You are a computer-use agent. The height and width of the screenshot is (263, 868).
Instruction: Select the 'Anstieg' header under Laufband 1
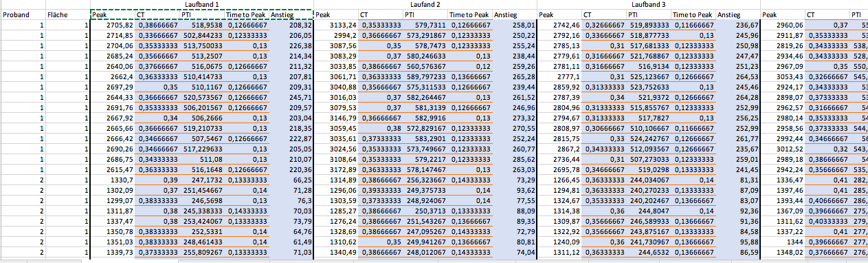coord(291,14)
